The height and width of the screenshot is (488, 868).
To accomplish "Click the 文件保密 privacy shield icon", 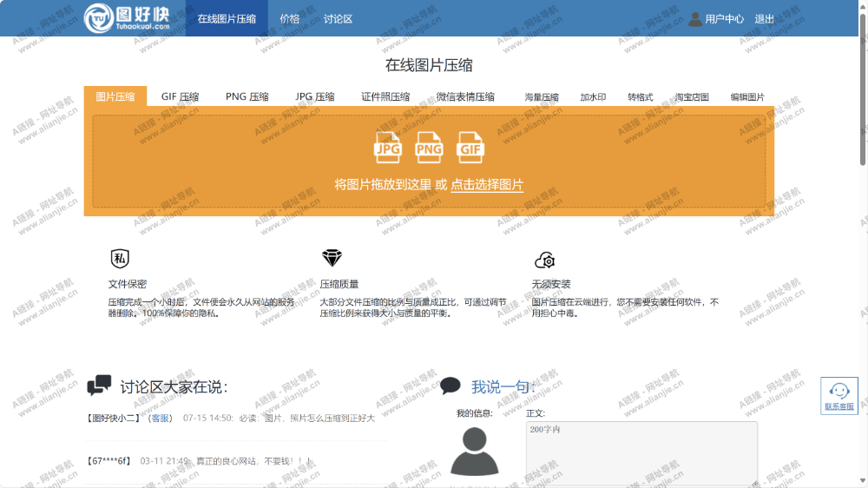I will (120, 259).
